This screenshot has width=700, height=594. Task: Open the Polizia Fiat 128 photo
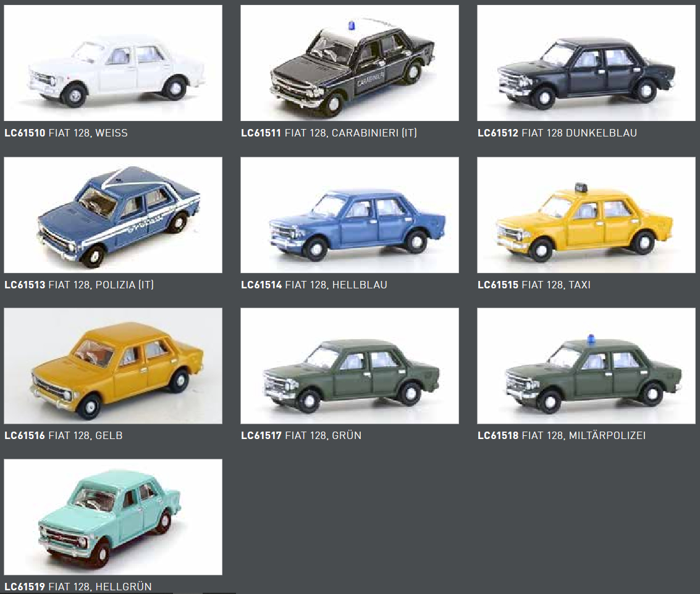(x=113, y=215)
